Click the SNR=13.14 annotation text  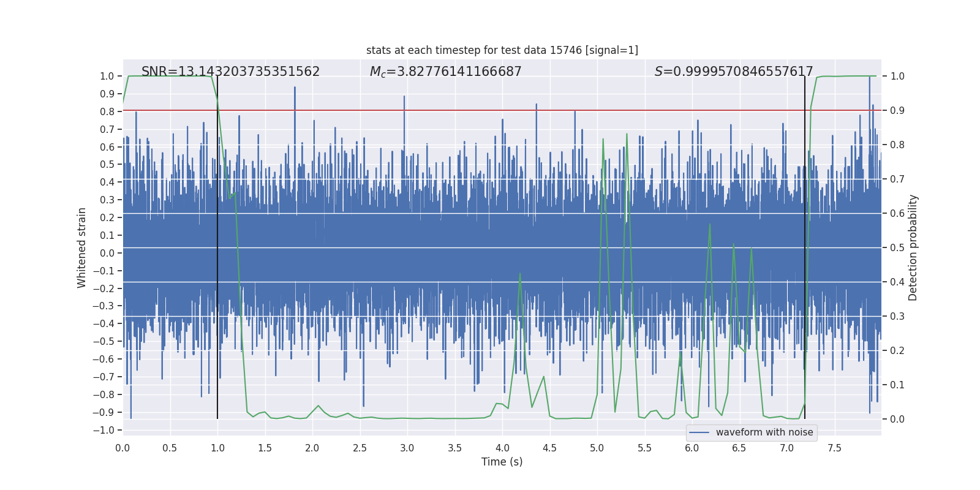click(230, 72)
